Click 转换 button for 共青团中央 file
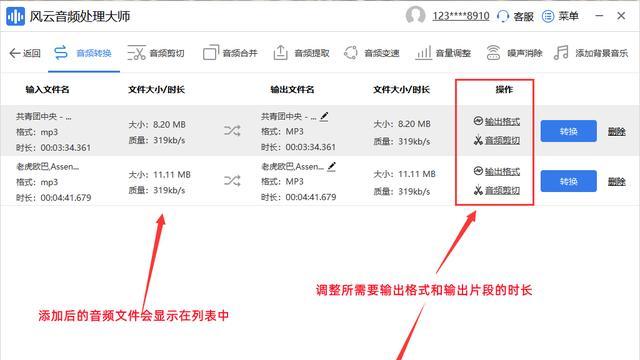 click(569, 131)
